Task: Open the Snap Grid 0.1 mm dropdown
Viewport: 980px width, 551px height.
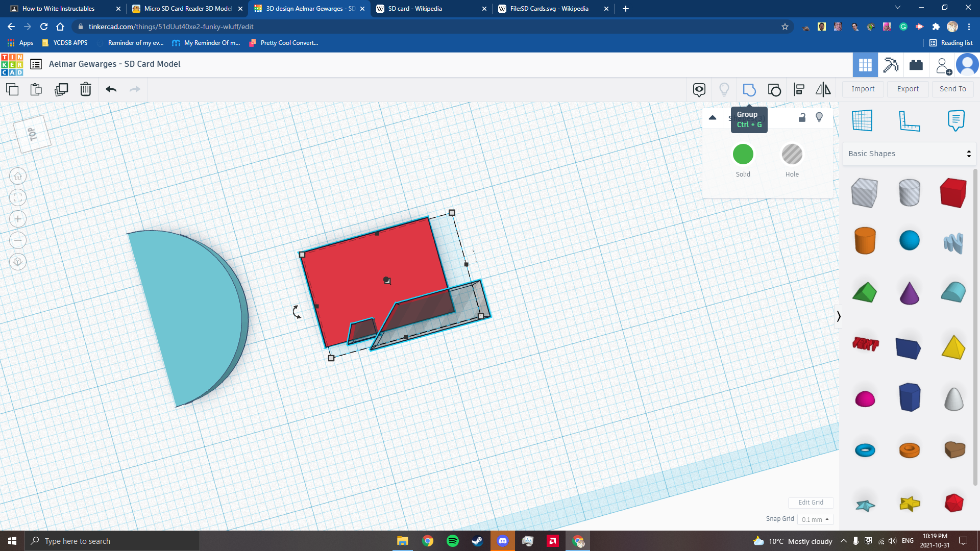Action: click(x=815, y=519)
